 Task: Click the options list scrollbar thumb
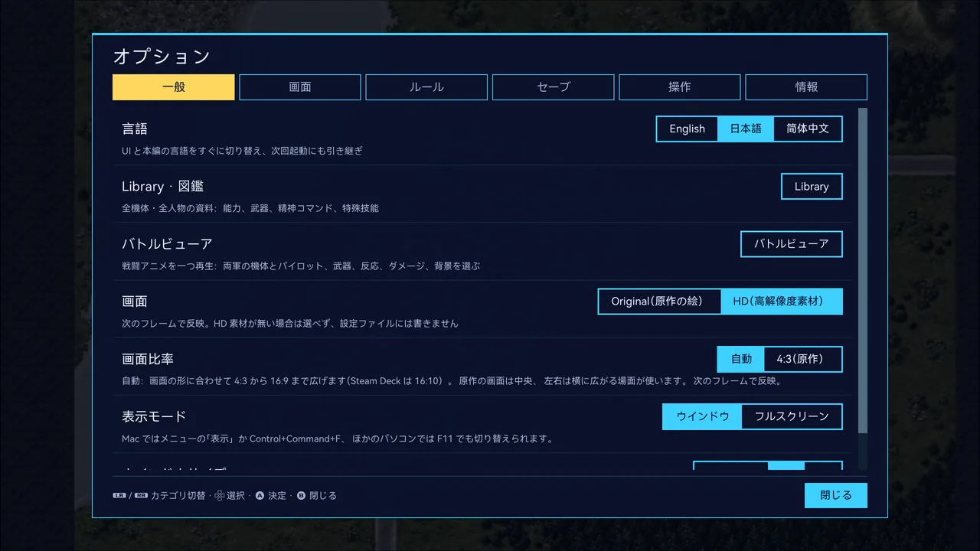pyautogui.click(x=863, y=271)
